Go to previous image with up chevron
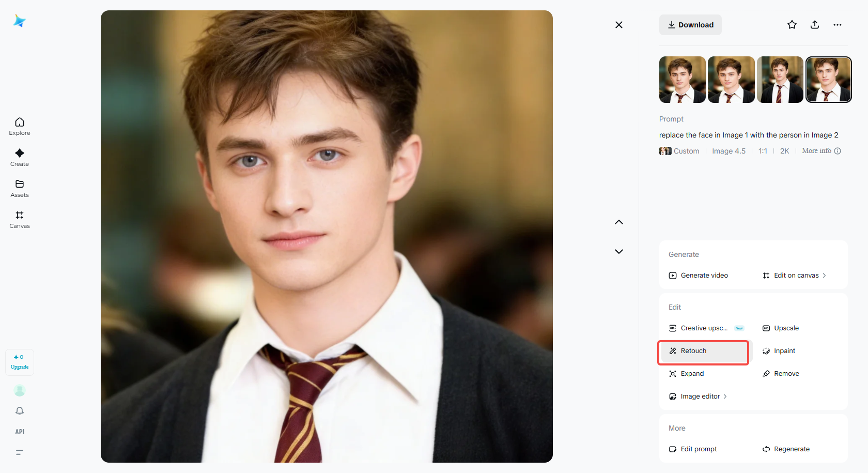Image resolution: width=868 pixels, height=473 pixels. point(619,222)
